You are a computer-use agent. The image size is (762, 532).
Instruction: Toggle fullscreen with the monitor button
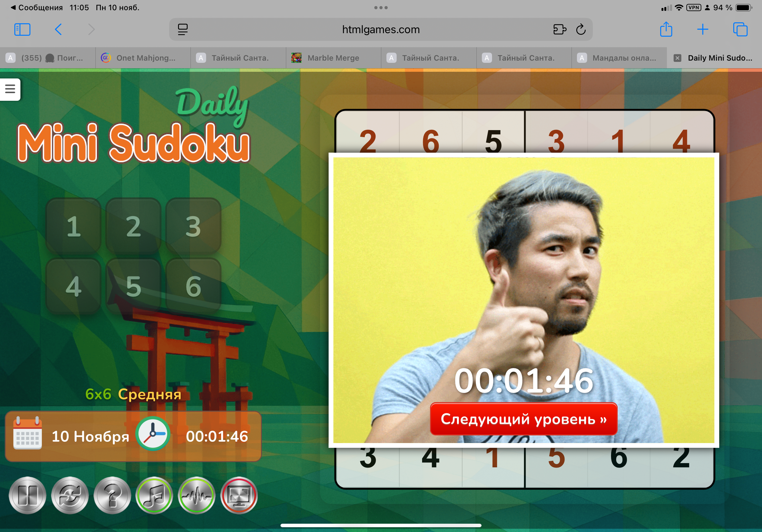pyautogui.click(x=239, y=495)
